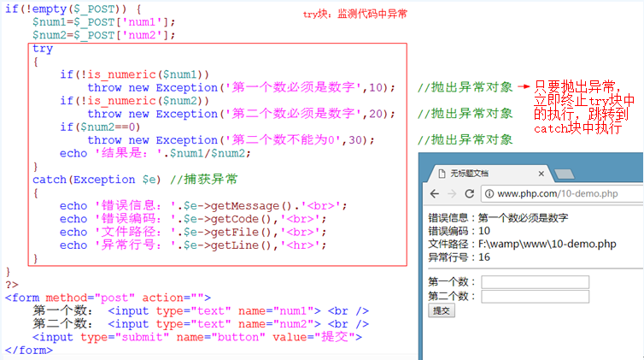Click the 第二个数 input field
The height and width of the screenshot is (360, 644).
click(535, 297)
